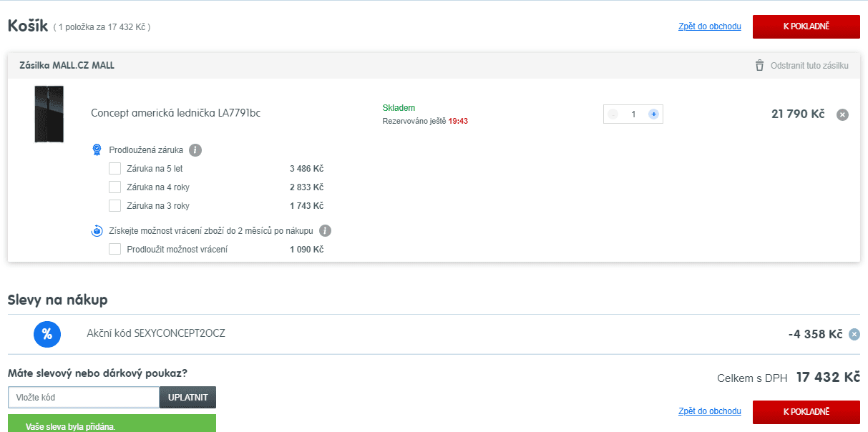Click the discount amount -4 358 Kč
The width and height of the screenshot is (868, 432).
coord(815,334)
